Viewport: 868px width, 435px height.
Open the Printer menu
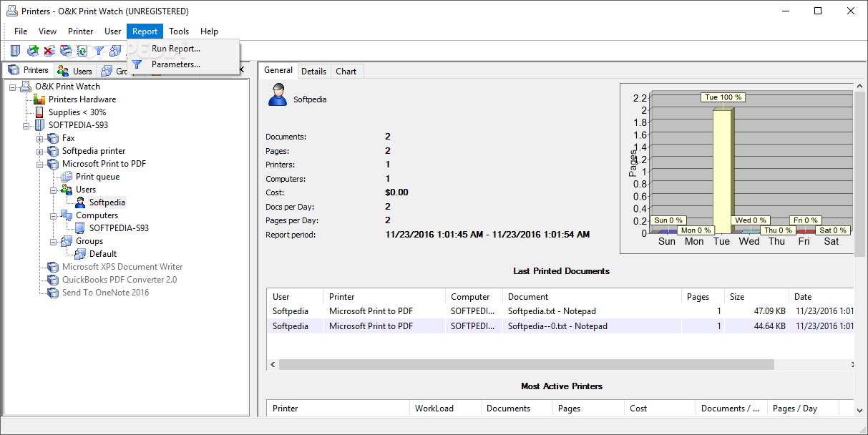coord(81,31)
